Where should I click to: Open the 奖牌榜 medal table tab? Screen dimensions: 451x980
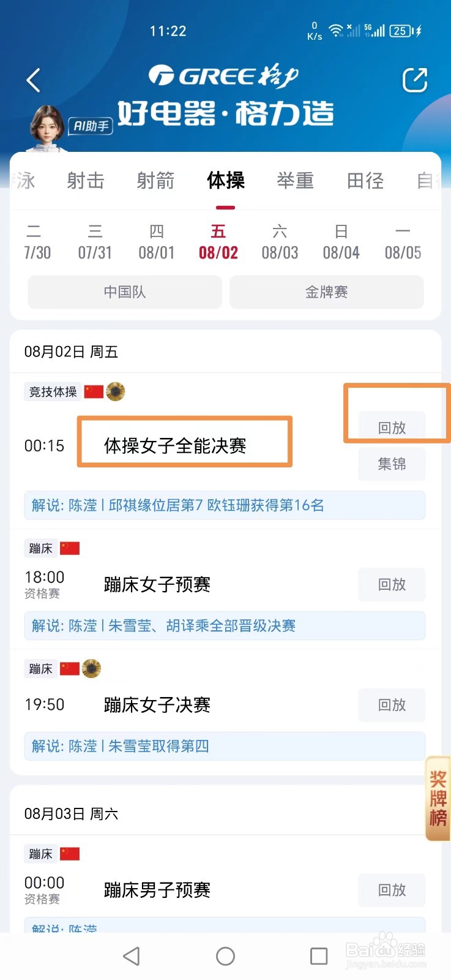438,798
